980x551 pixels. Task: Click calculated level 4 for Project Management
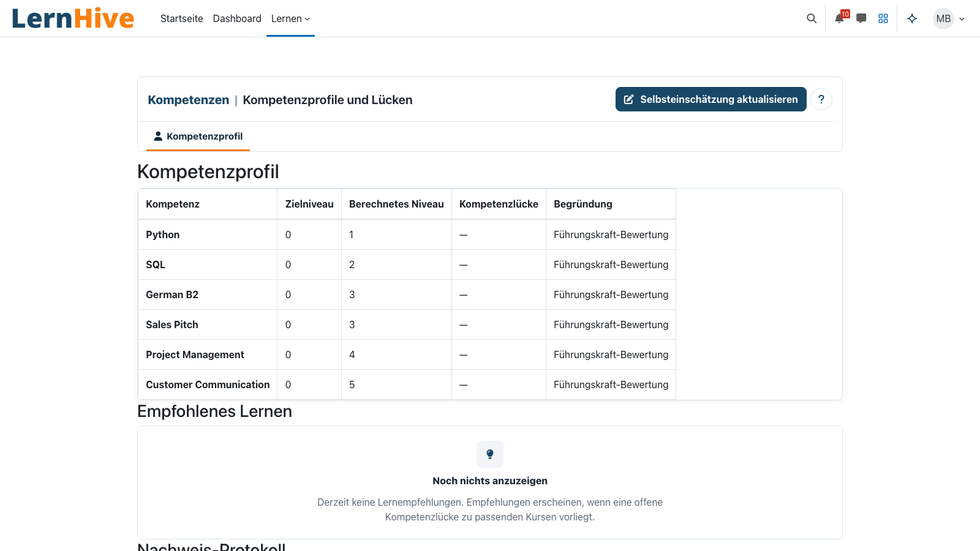(352, 354)
